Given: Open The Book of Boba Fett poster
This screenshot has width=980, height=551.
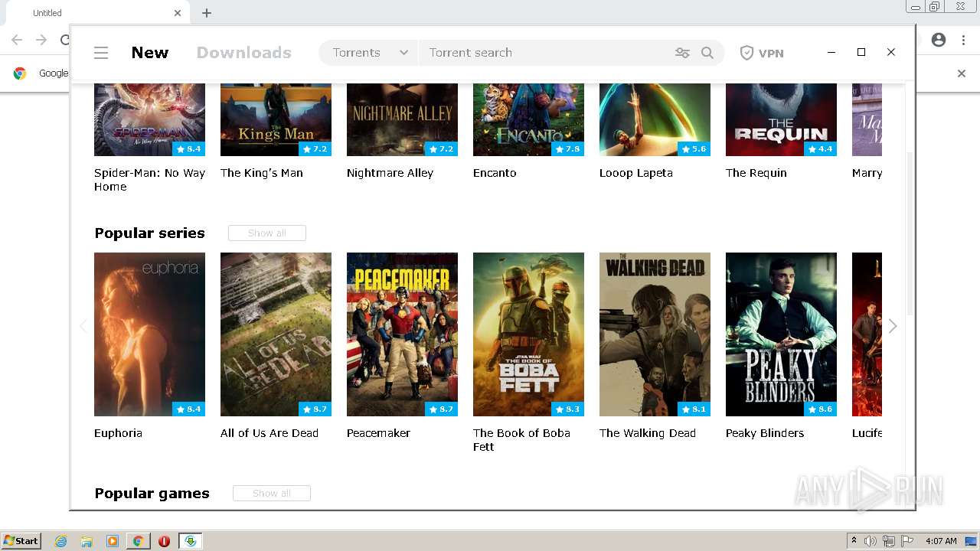Looking at the screenshot, I should [x=528, y=334].
